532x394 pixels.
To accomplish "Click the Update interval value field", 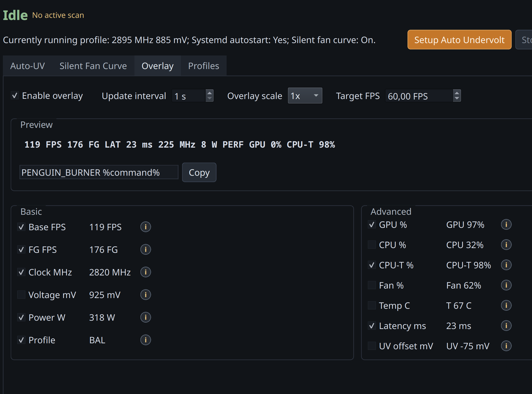I will 188,96.
